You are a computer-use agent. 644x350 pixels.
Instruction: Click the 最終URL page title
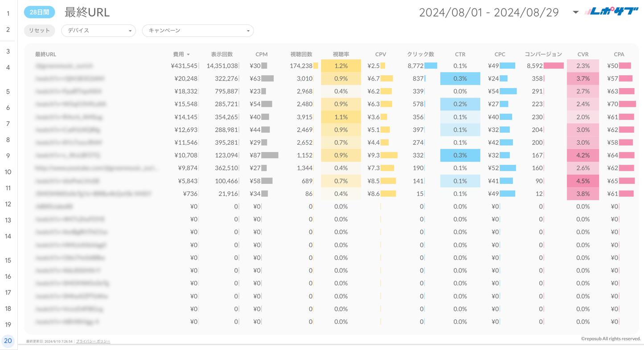87,12
